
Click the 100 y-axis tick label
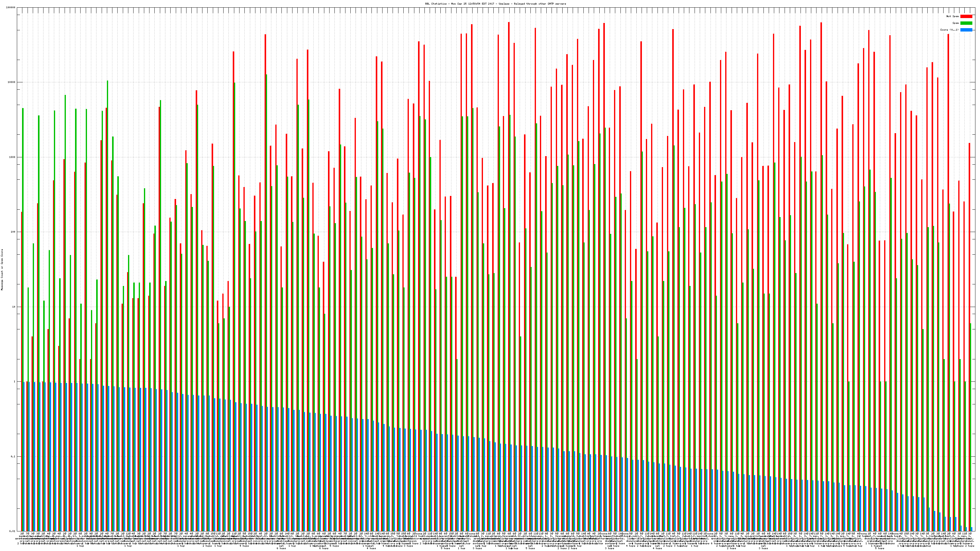point(13,232)
